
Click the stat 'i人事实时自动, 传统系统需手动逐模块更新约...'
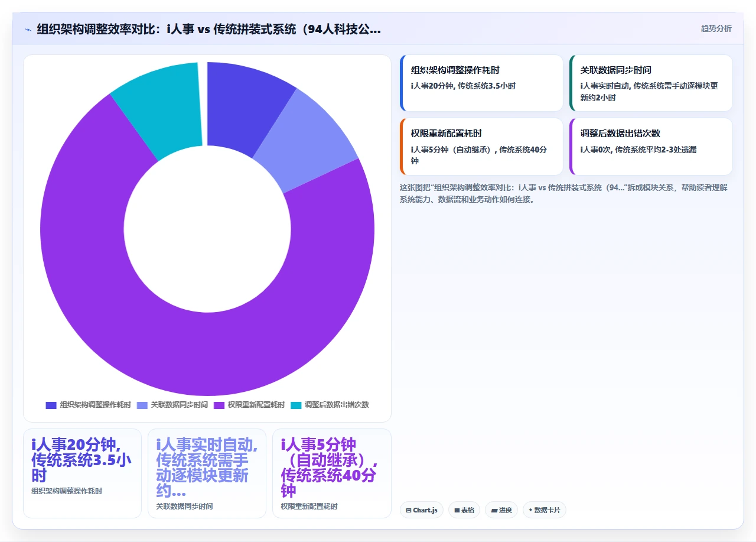[x=207, y=468]
